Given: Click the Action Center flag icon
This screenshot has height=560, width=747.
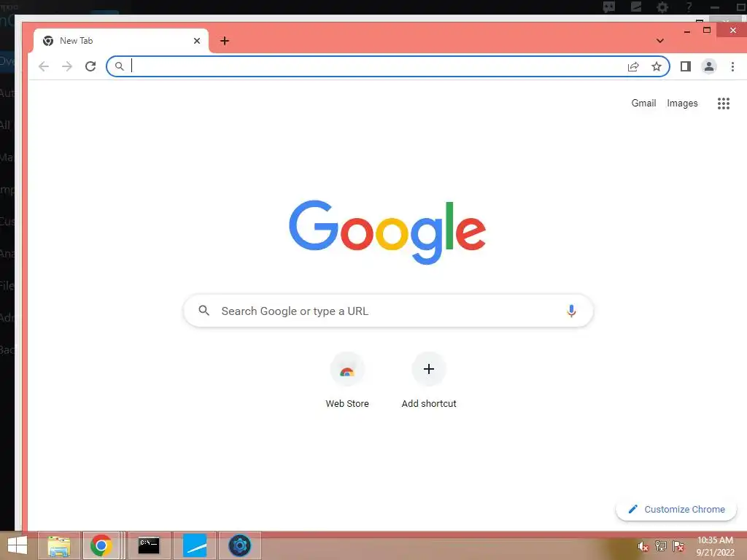Looking at the screenshot, I should click(678, 546).
